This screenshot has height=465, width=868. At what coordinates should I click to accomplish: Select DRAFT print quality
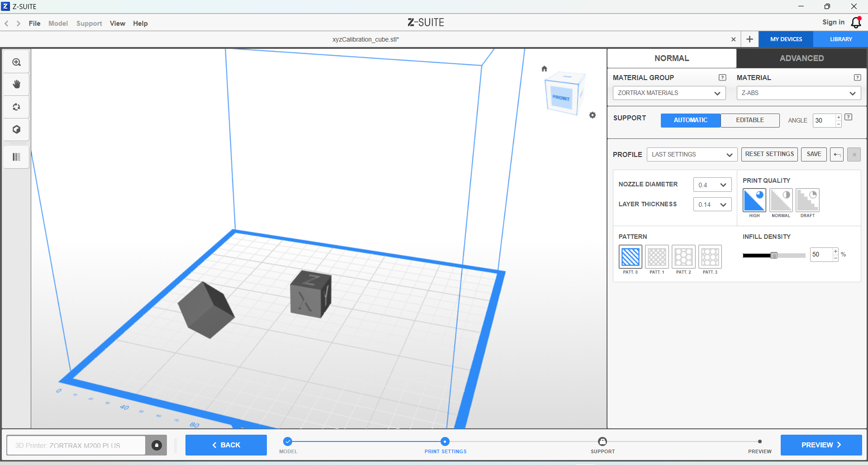click(x=808, y=200)
